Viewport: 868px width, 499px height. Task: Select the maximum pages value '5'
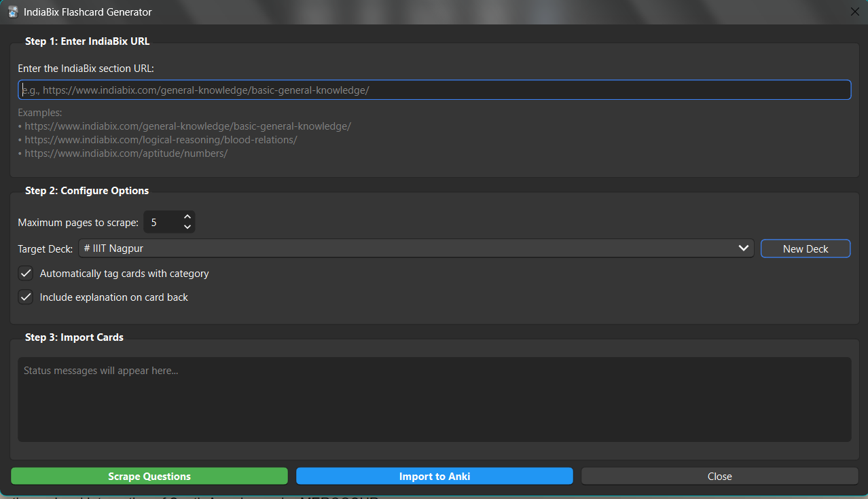(x=159, y=221)
